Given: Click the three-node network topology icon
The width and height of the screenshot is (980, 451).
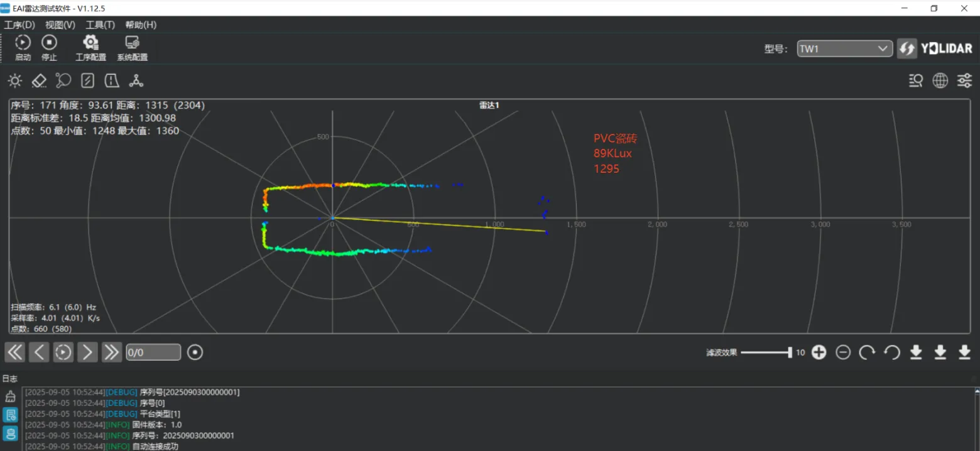Looking at the screenshot, I should [x=136, y=80].
